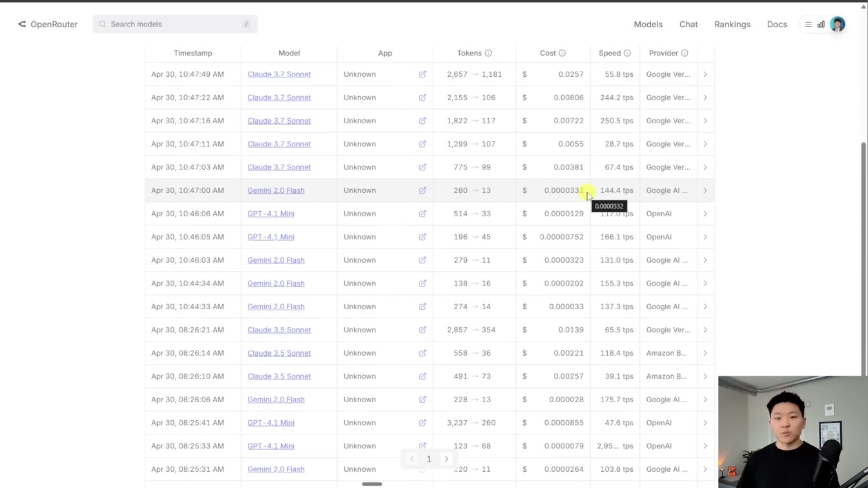868x488 pixels.
Task: Click the vertical page scrollbar thumb
Action: 864,258
